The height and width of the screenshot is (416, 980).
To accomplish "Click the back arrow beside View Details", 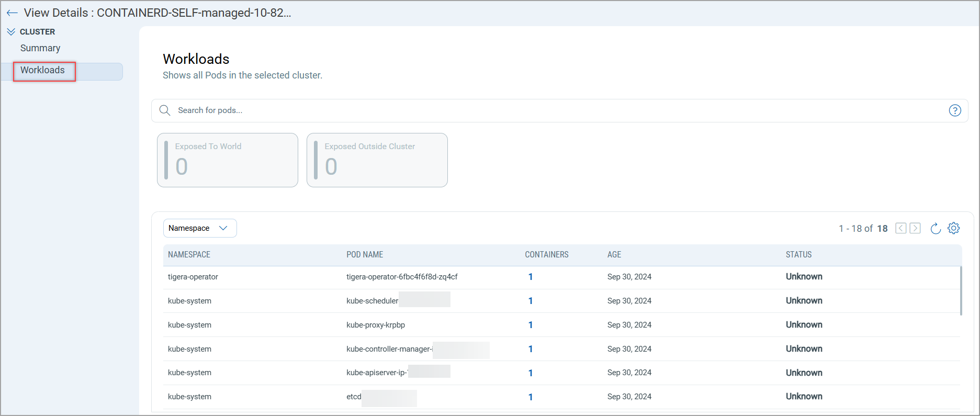I will click(12, 13).
